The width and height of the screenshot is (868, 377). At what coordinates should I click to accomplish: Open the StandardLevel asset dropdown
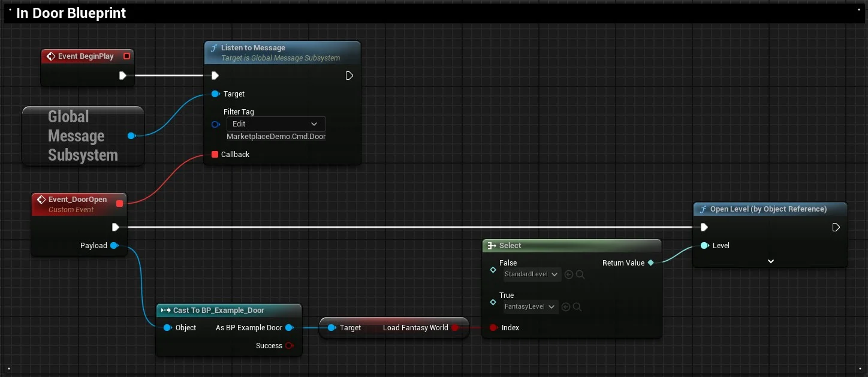pyautogui.click(x=532, y=275)
